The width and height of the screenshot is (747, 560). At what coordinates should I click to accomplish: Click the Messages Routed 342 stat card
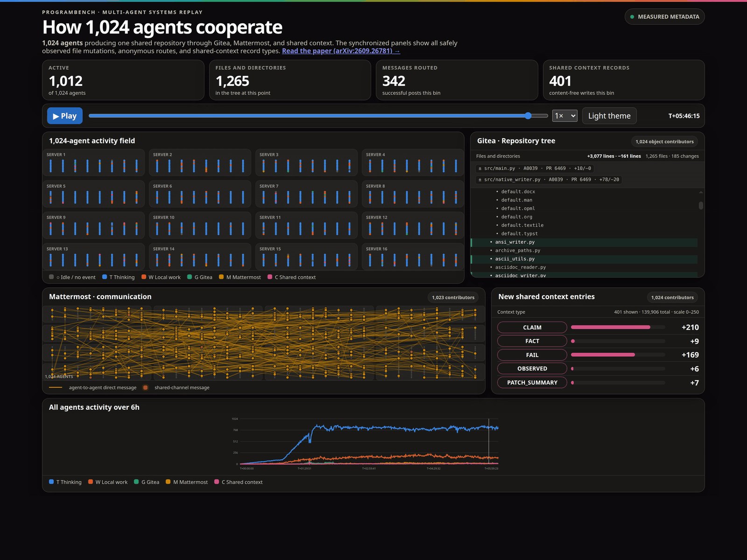click(x=457, y=80)
